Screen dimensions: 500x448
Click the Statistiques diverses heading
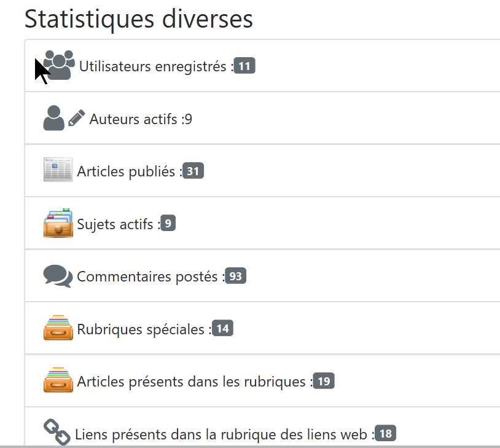138,18
